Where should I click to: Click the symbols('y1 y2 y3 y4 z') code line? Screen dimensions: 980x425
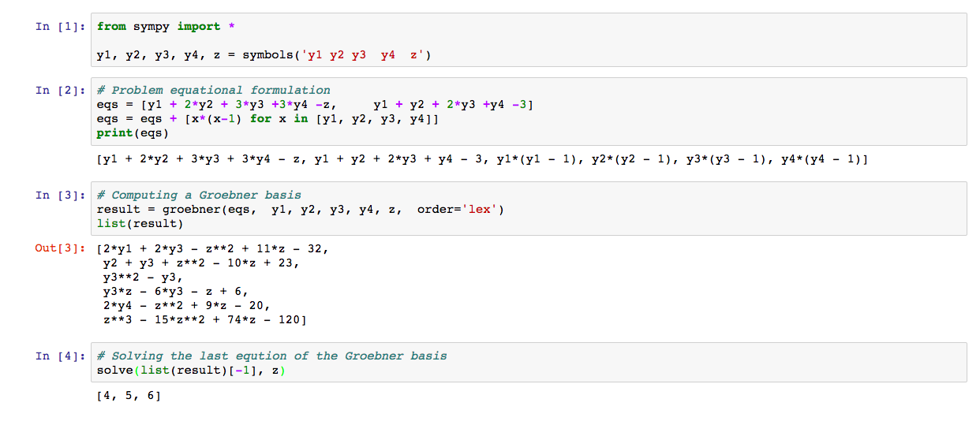(264, 55)
